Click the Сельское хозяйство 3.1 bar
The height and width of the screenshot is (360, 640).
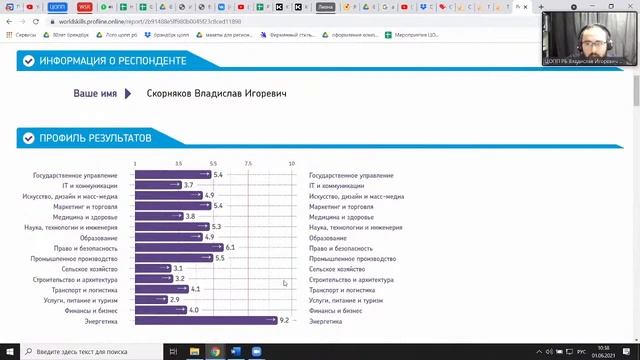pyautogui.click(x=153, y=268)
